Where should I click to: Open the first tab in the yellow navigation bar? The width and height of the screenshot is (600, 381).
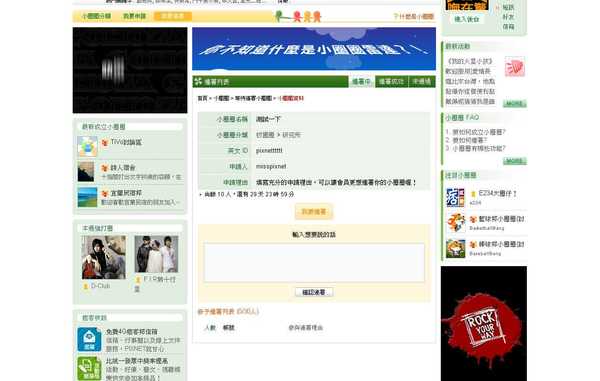click(x=96, y=16)
